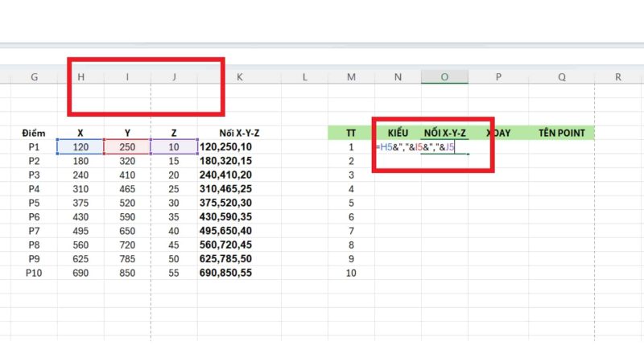Click the point label P6
Image resolution: width=644 pixels, height=362 pixels.
pyautogui.click(x=34, y=216)
